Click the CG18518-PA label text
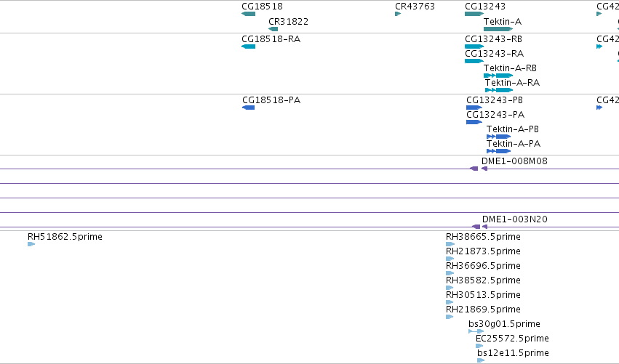The width and height of the screenshot is (619, 364). coord(271,100)
